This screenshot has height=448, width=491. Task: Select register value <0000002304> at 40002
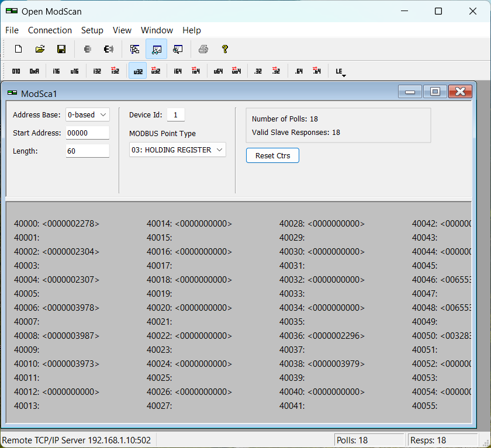click(71, 252)
